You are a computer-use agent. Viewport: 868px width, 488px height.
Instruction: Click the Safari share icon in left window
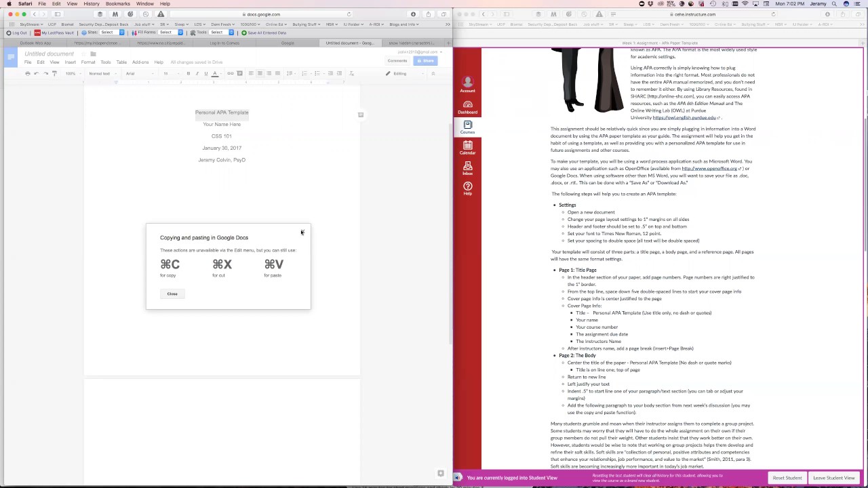click(429, 14)
